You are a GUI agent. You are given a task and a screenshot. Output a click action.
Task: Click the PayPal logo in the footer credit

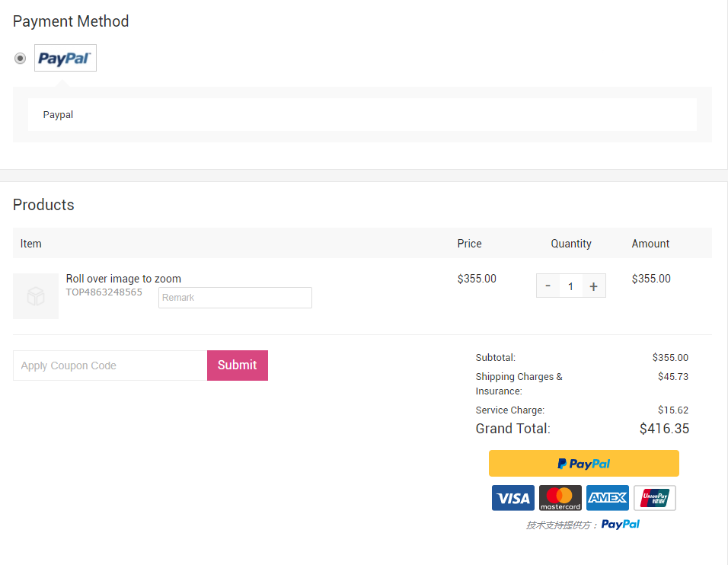point(621,525)
